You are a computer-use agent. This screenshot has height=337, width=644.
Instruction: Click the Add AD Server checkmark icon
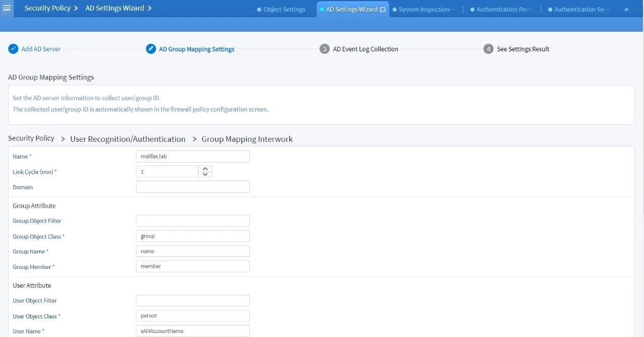(13, 49)
